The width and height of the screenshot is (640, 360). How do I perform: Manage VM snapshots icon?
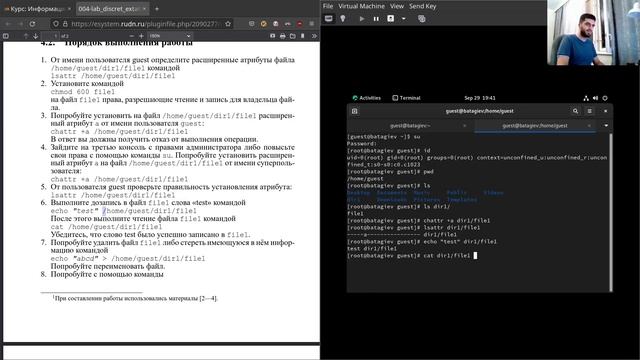point(422,18)
